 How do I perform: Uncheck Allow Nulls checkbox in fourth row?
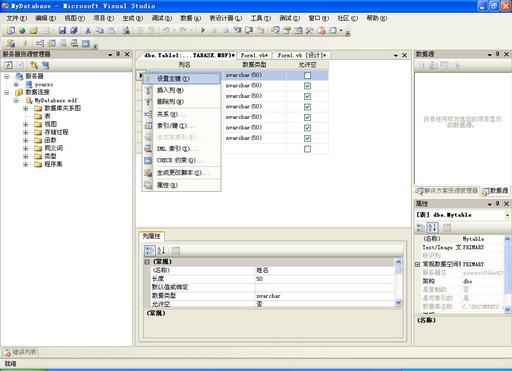tap(307, 107)
